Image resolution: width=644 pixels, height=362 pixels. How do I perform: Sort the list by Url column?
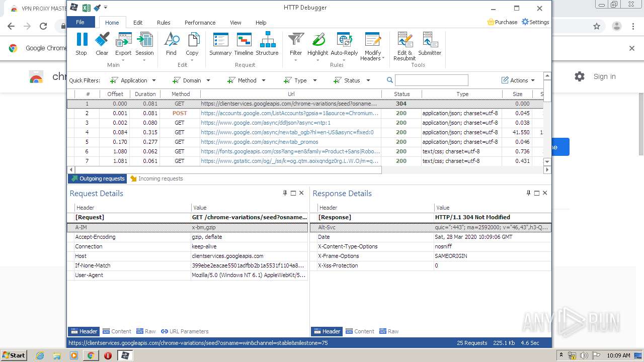click(x=291, y=94)
